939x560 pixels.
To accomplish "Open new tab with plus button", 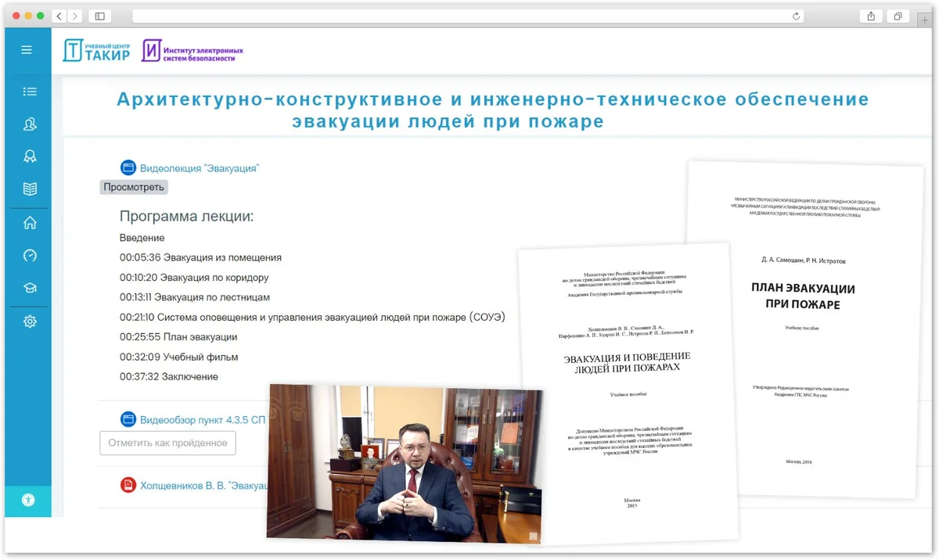I will pos(926,20).
